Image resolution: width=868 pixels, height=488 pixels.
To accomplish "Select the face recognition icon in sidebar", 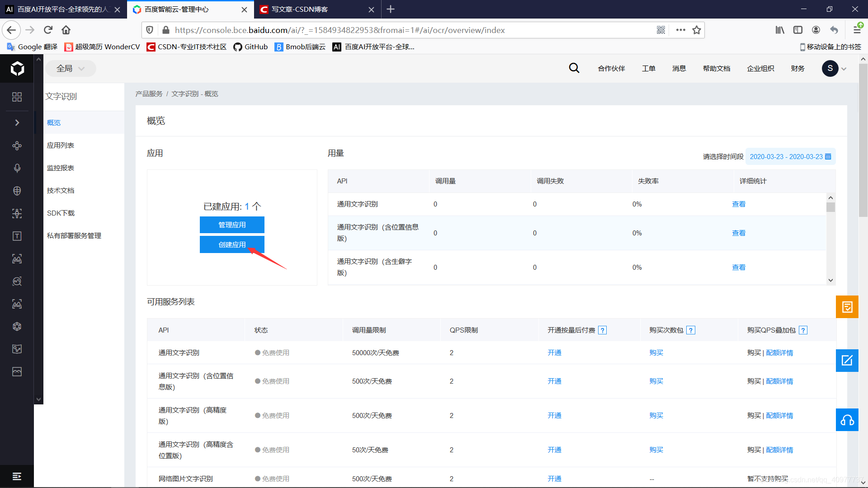I will (17, 213).
